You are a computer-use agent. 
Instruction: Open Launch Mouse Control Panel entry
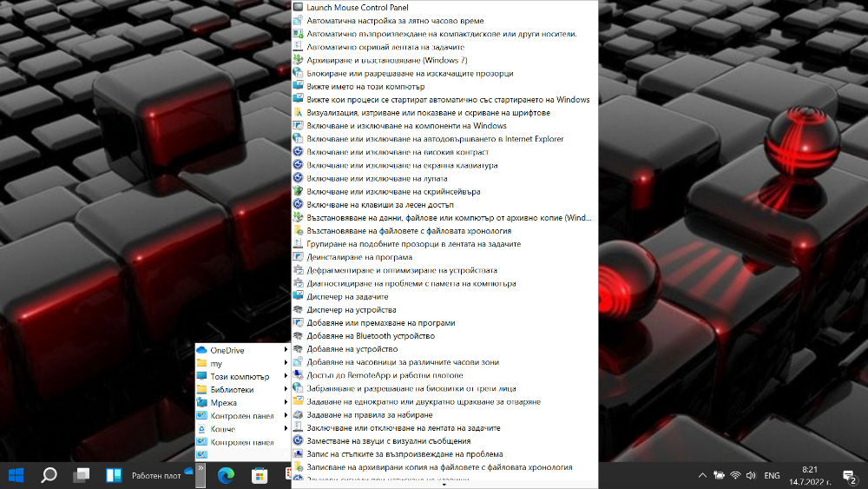(x=445, y=7)
